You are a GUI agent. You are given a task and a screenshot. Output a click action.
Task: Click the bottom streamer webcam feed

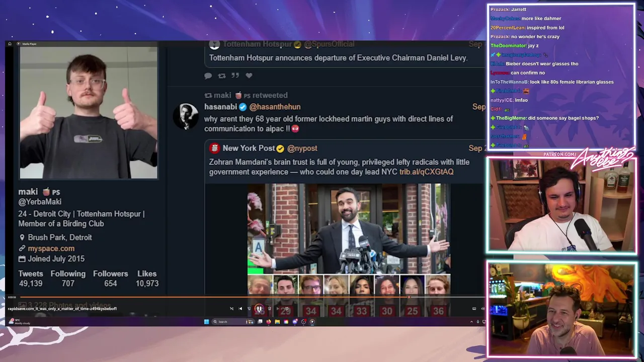561,309
